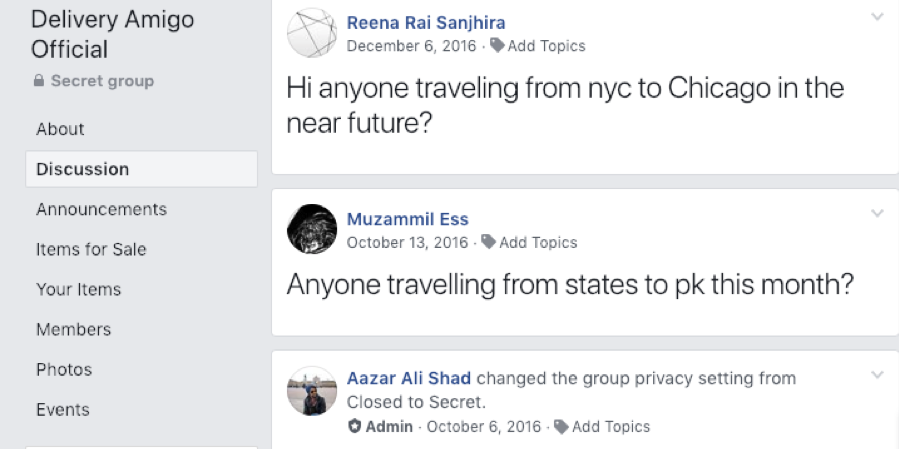View group Photos
899x449 pixels.
64,369
